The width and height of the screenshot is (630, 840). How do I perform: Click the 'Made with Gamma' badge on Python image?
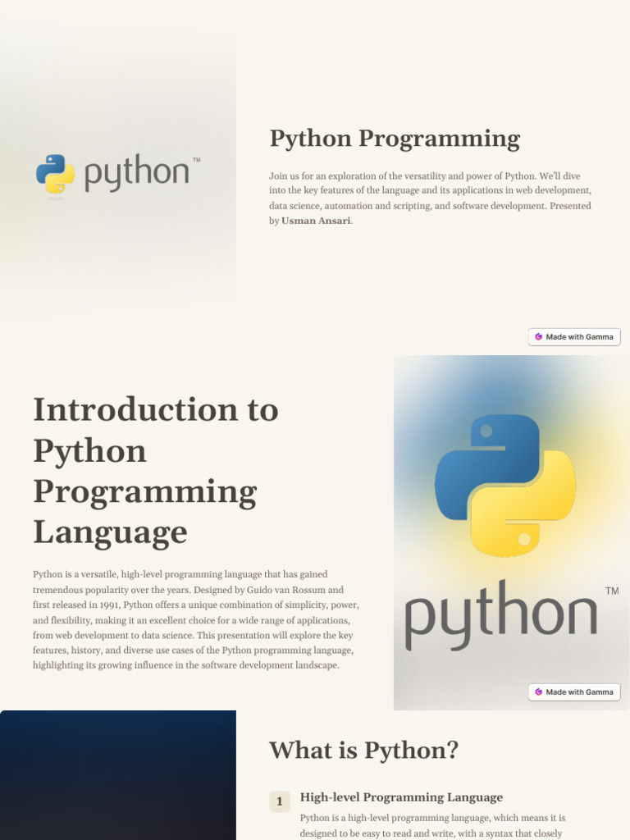[573, 692]
